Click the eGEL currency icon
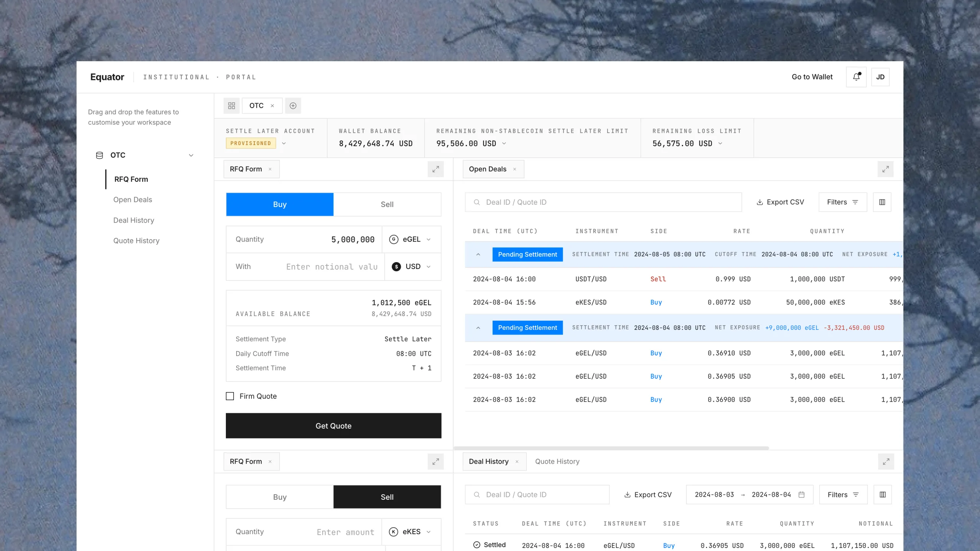The image size is (980, 551). [x=394, y=240]
